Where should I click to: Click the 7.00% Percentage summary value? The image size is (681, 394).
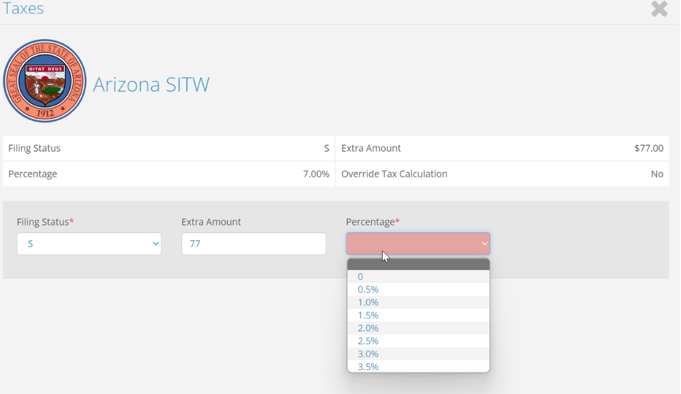[316, 174]
